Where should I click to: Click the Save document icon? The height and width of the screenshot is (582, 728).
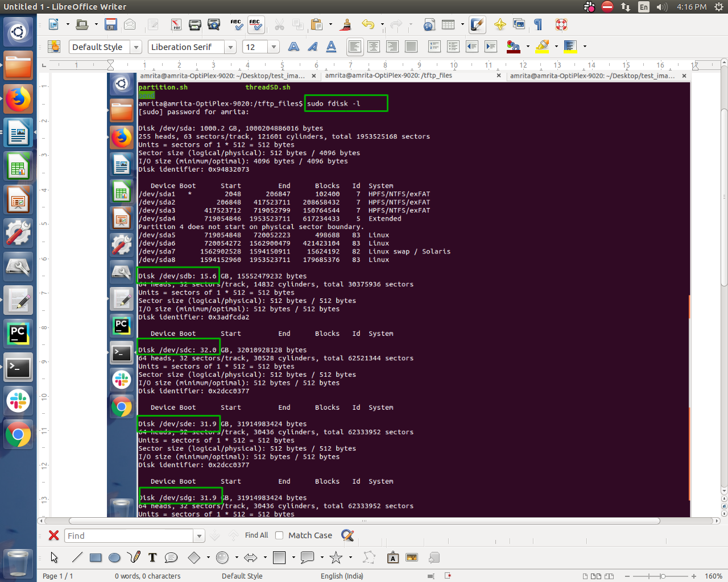(111, 24)
